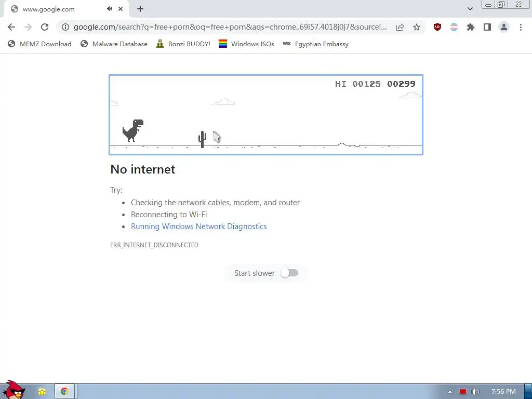
Task: Click the Show desktop button
Action: (x=528, y=392)
